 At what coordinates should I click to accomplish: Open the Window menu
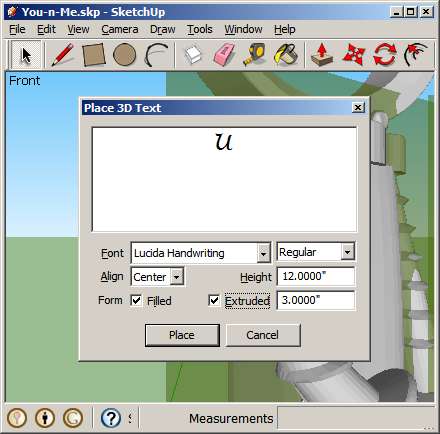pyautogui.click(x=243, y=29)
